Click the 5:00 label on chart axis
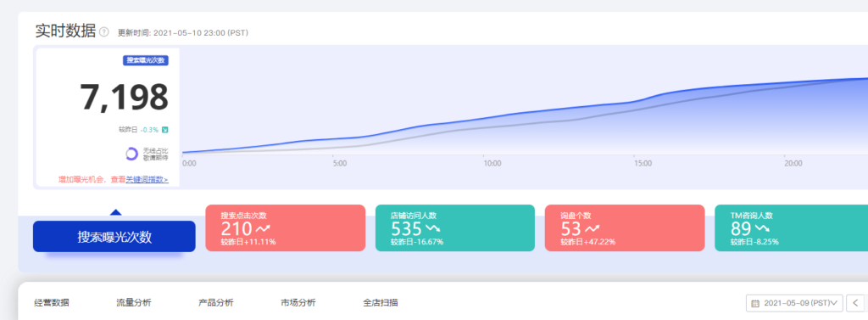This screenshot has height=320, width=868. click(339, 164)
